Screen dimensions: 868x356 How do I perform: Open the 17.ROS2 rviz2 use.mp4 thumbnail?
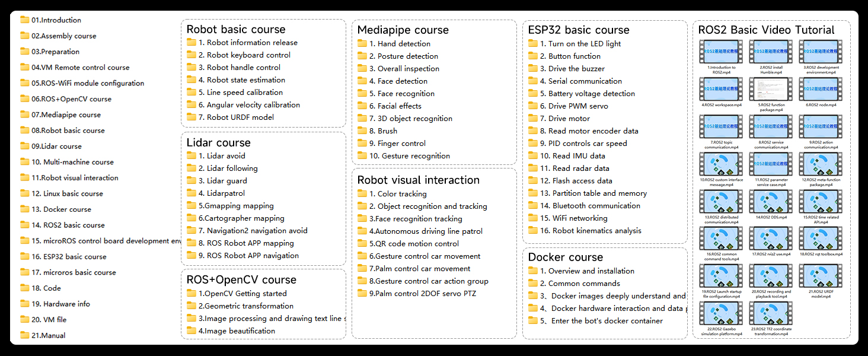pos(771,239)
